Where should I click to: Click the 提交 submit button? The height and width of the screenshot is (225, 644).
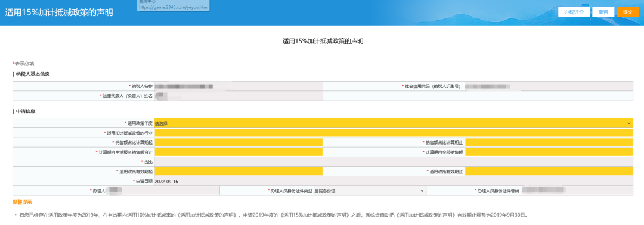point(627,12)
